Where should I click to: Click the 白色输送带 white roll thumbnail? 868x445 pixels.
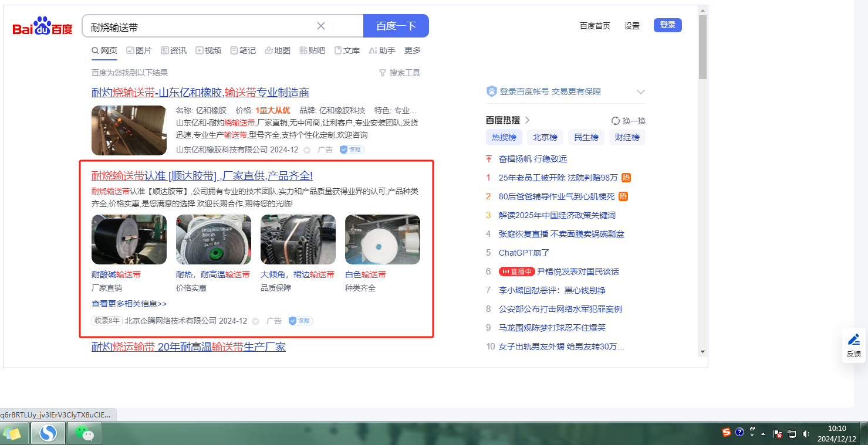point(383,240)
